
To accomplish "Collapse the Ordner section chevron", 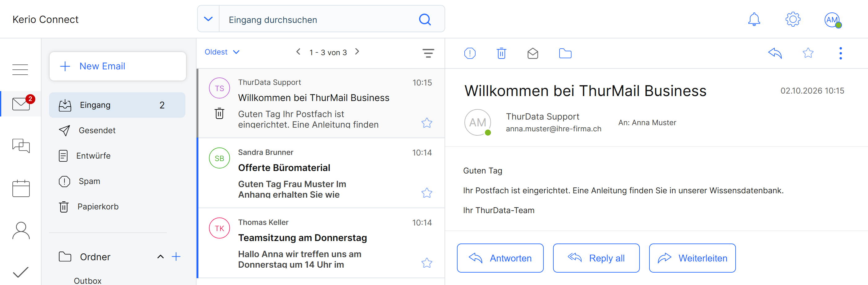I will [160, 257].
